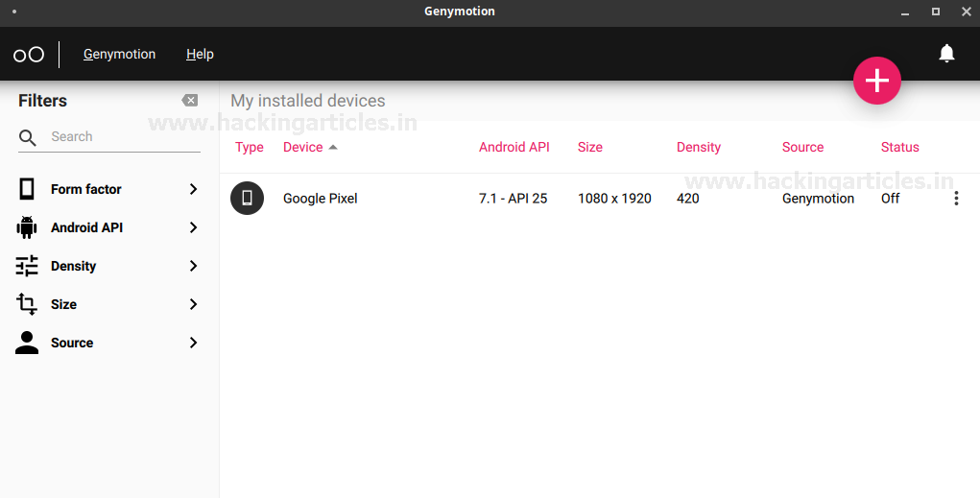980x498 pixels.
Task: Open the Genymotion menu
Action: [119, 55]
